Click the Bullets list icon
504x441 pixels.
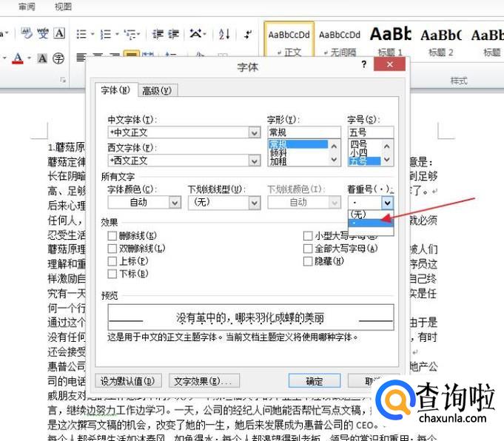click(x=81, y=34)
